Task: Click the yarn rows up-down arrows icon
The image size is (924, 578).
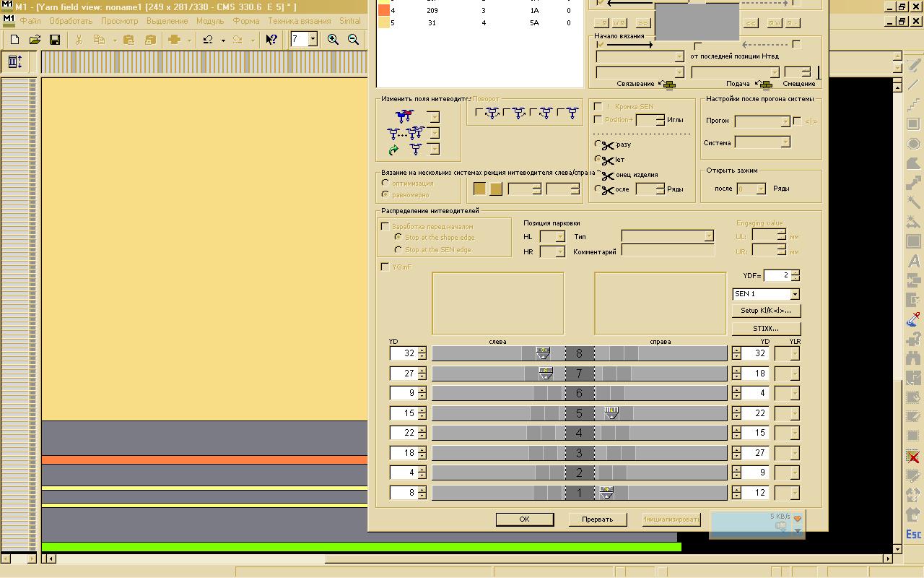Action: pos(14,62)
